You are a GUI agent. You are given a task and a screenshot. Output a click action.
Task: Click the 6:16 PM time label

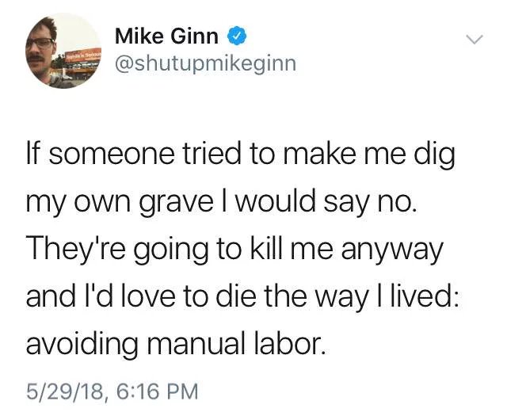coord(157,391)
